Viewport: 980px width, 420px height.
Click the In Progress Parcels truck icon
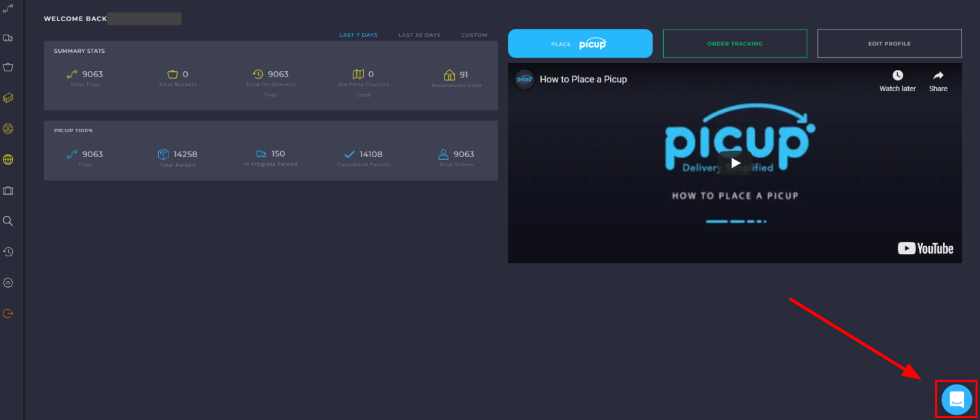261,154
